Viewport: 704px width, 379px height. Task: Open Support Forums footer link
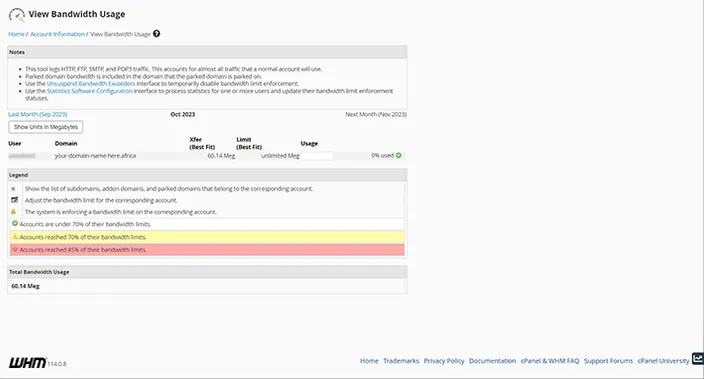pos(608,361)
